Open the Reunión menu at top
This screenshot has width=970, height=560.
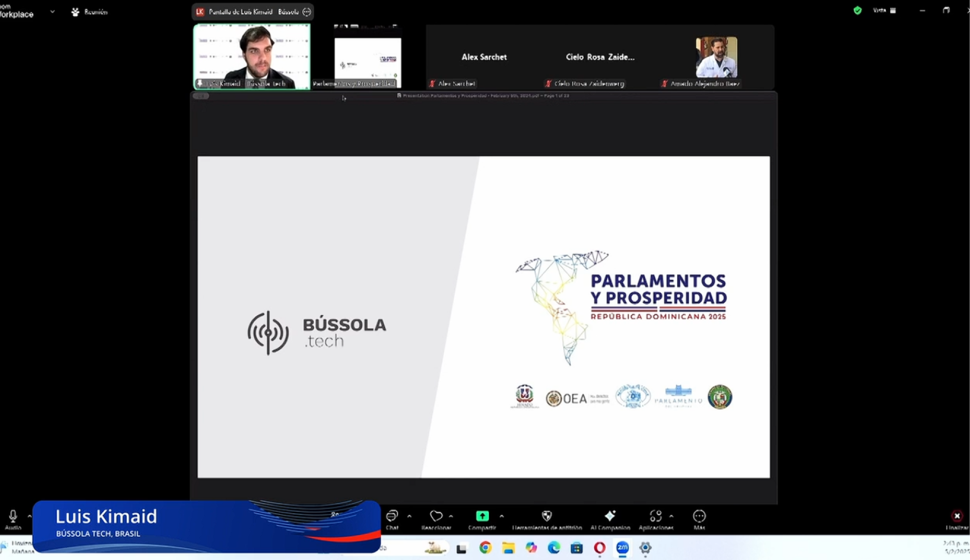click(x=90, y=12)
